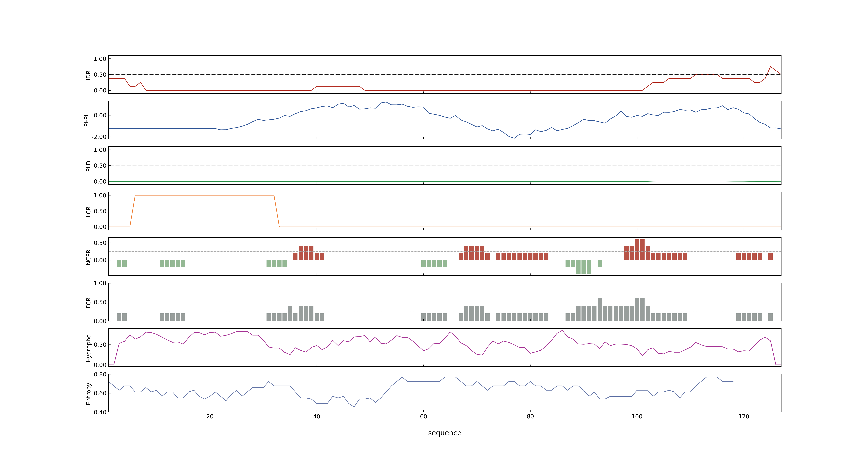Screen dimensions: 868x463
Task: Click the 1.00 tick in PLD panel
Action: click(x=100, y=150)
